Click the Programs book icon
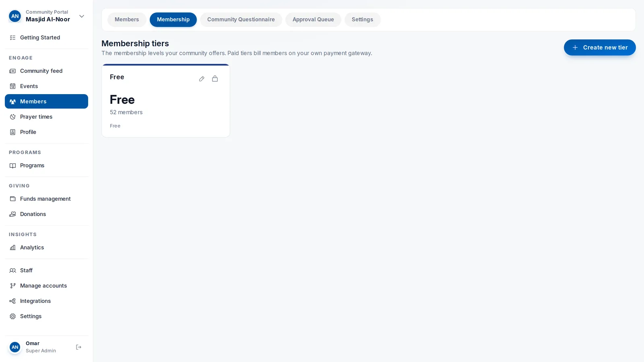This screenshot has height=362, width=644. tap(12, 166)
